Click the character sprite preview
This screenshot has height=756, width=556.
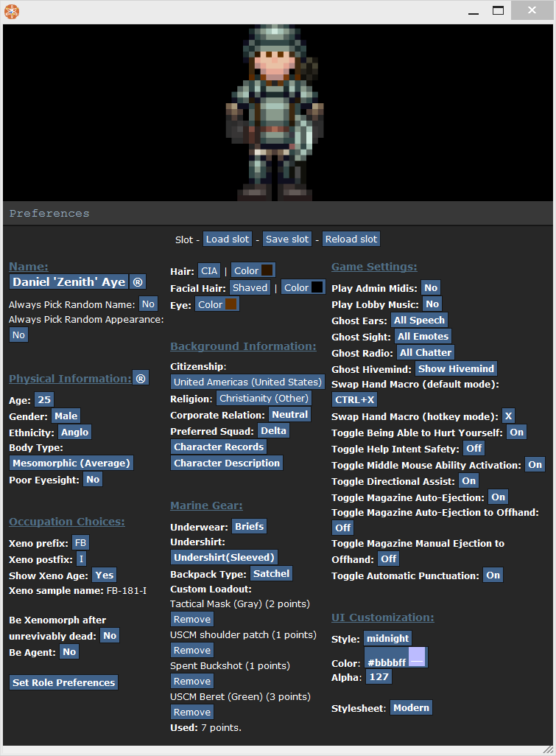point(275,113)
